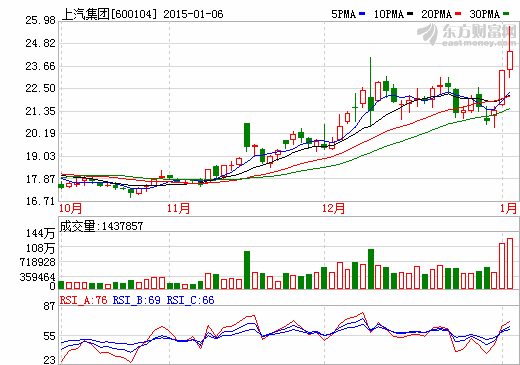The image size is (520, 365).
Task: Click the 5PMA legend label
Action: click(344, 14)
